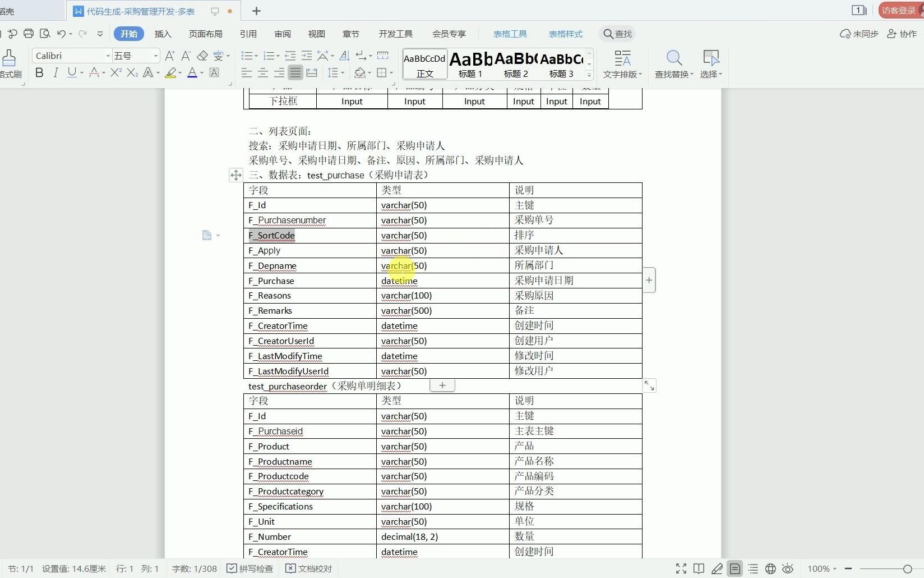This screenshot has width=924, height=578.
Task: Switch to reading mode in status bar
Action: pos(699,568)
